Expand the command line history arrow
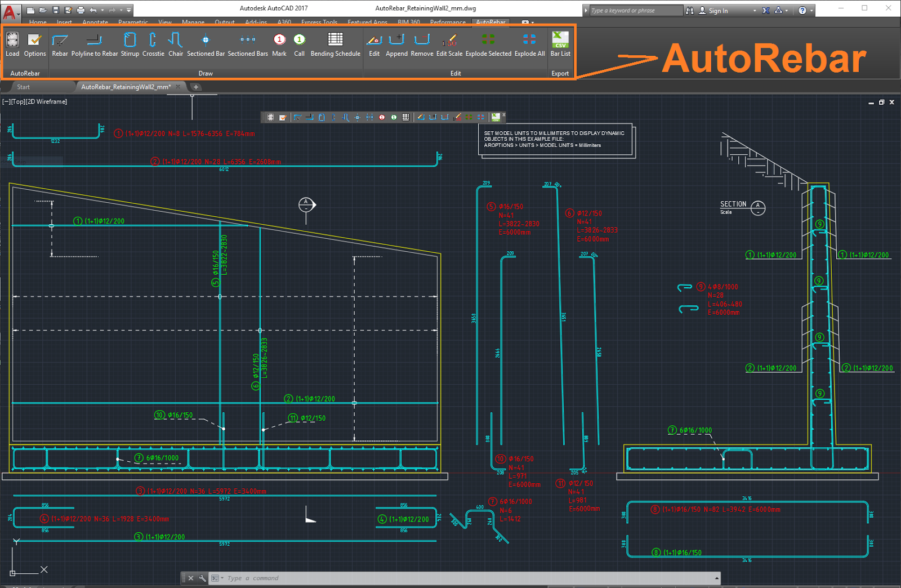Image resolution: width=901 pixels, height=588 pixels. tap(716, 578)
